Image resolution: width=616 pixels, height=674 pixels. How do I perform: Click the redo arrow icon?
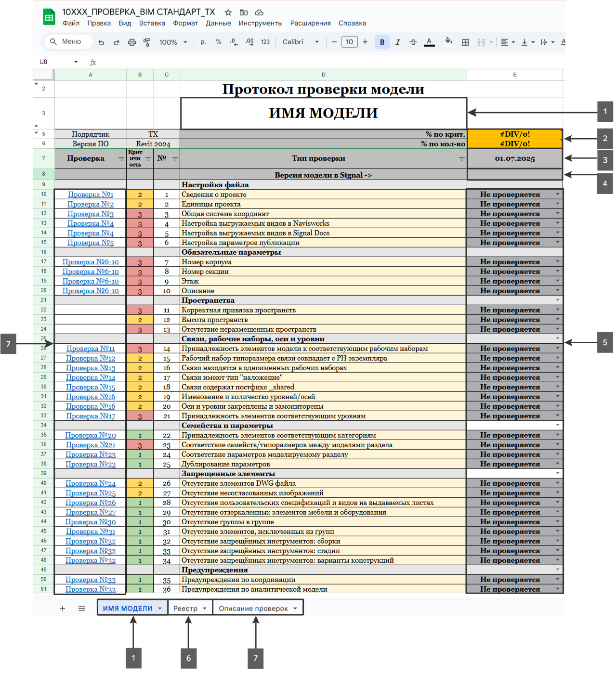pyautogui.click(x=116, y=42)
